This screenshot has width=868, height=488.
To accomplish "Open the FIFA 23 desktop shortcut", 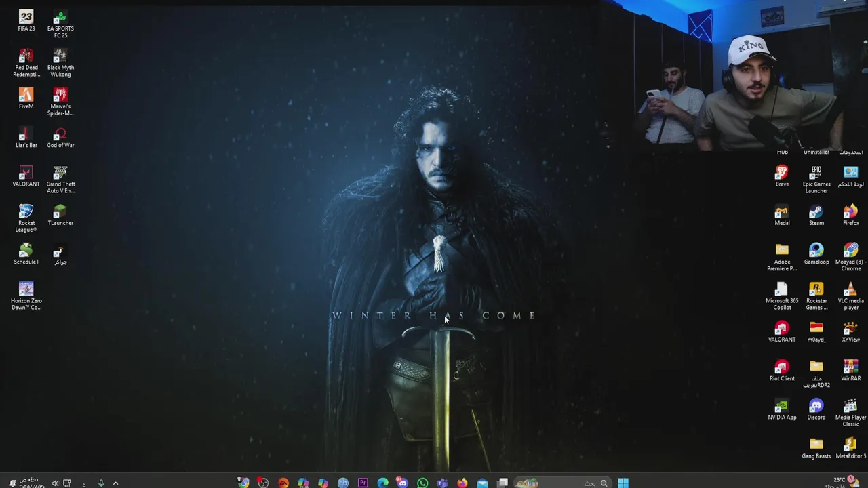I will pos(26,20).
